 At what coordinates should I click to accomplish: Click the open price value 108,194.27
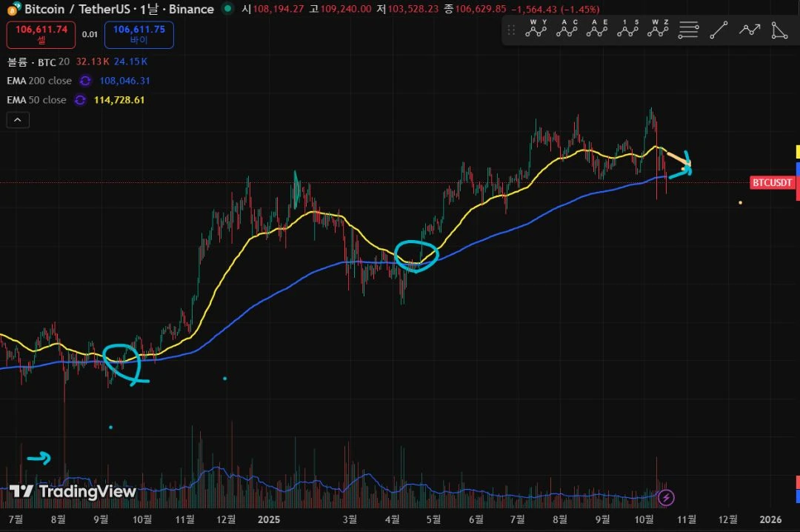(279, 9)
